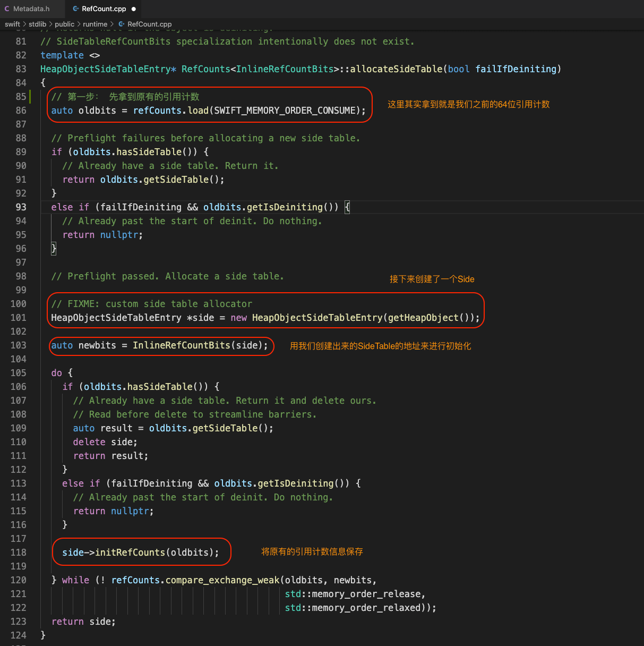Click the FIXME comment on line 100
644x646 pixels.
pyautogui.click(x=152, y=304)
